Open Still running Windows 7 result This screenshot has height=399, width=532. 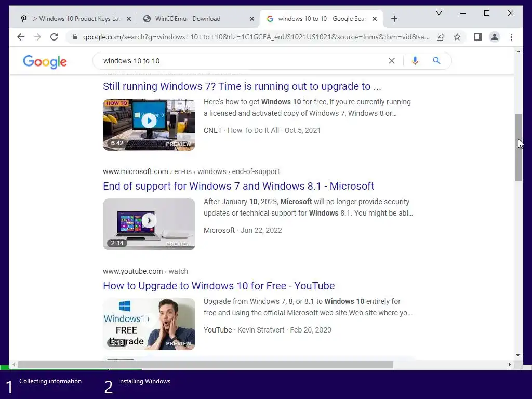[x=242, y=86]
